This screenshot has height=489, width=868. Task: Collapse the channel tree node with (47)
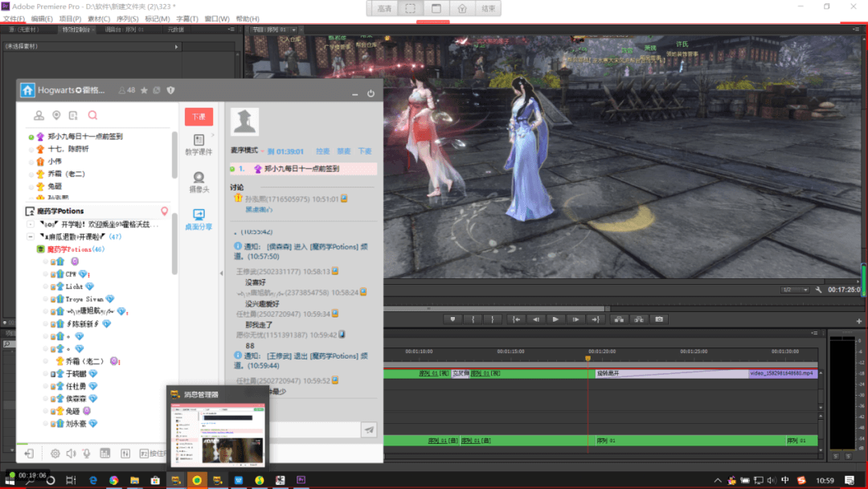[31, 237]
